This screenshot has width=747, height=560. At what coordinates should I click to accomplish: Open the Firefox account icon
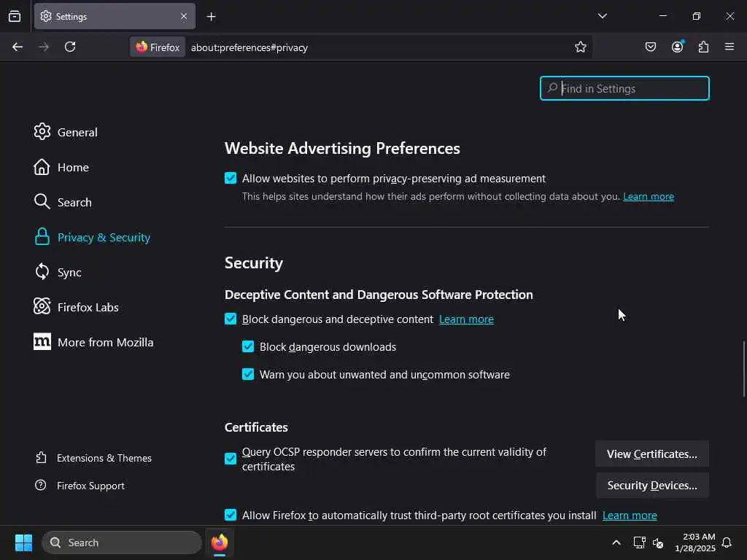click(x=677, y=47)
